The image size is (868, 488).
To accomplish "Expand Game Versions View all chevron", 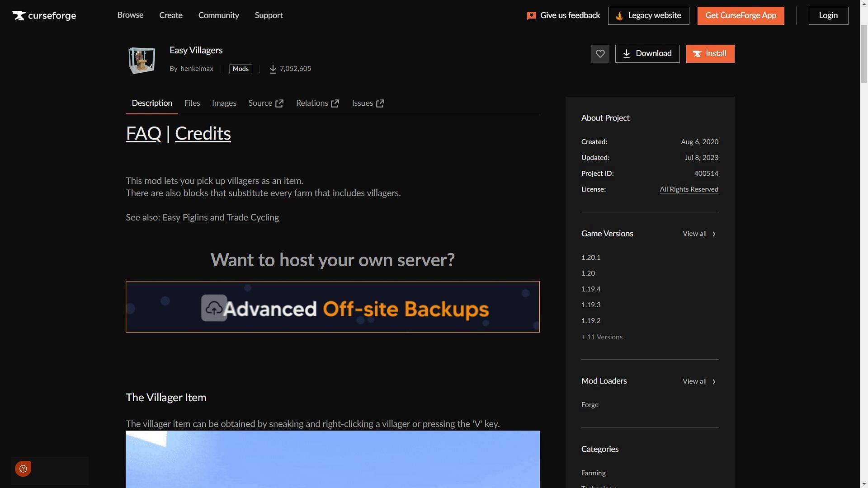I will click(x=714, y=234).
